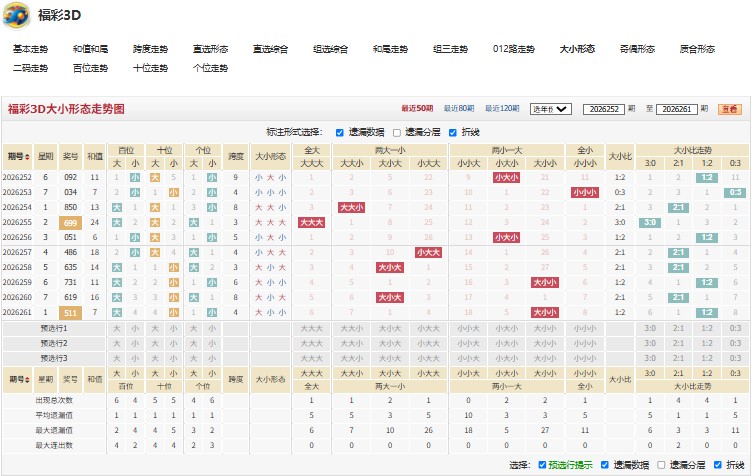
Task: Click the 福彩3D logo icon
Action: click(17, 15)
